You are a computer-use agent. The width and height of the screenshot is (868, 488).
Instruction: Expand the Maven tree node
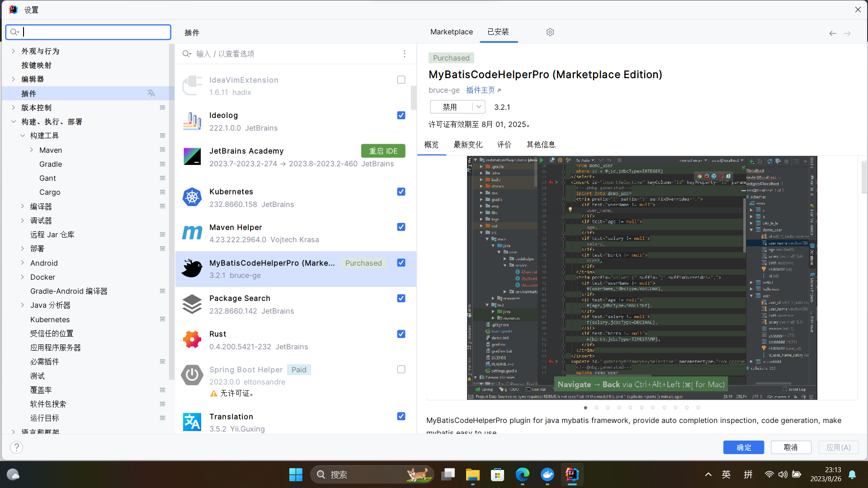[x=31, y=150]
